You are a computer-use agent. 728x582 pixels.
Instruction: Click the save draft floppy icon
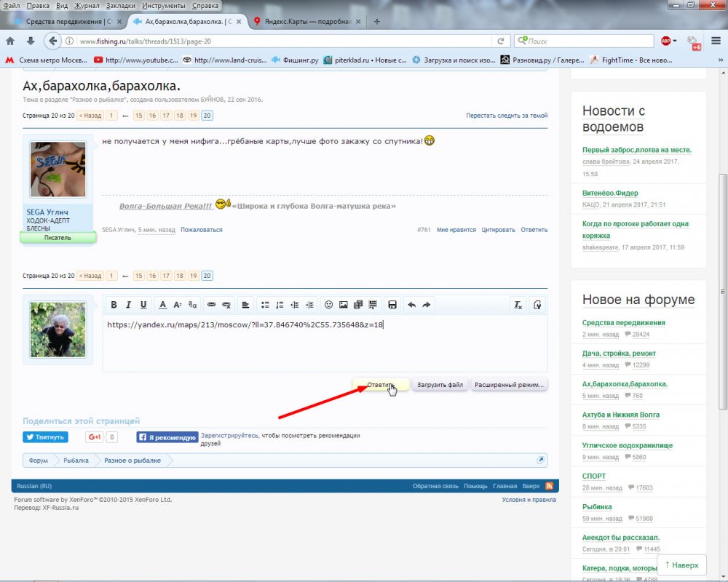[392, 305]
